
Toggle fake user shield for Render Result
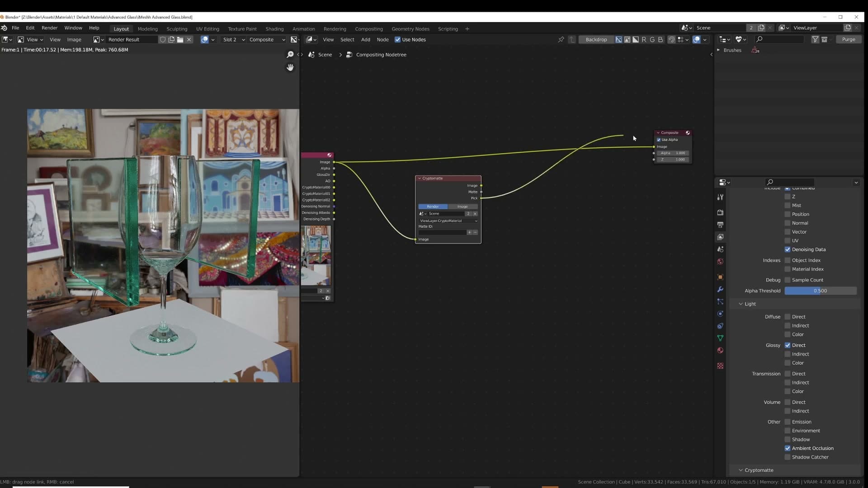tap(163, 40)
